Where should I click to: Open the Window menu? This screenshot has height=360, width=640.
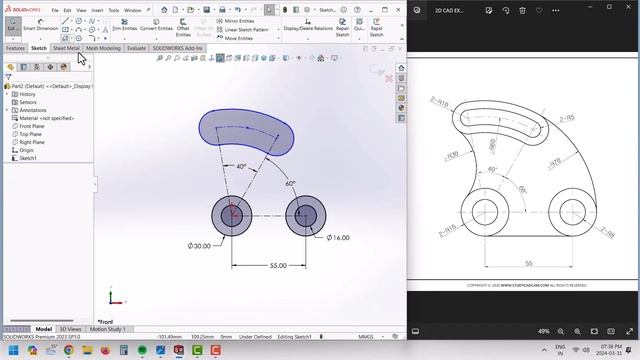pyautogui.click(x=132, y=10)
